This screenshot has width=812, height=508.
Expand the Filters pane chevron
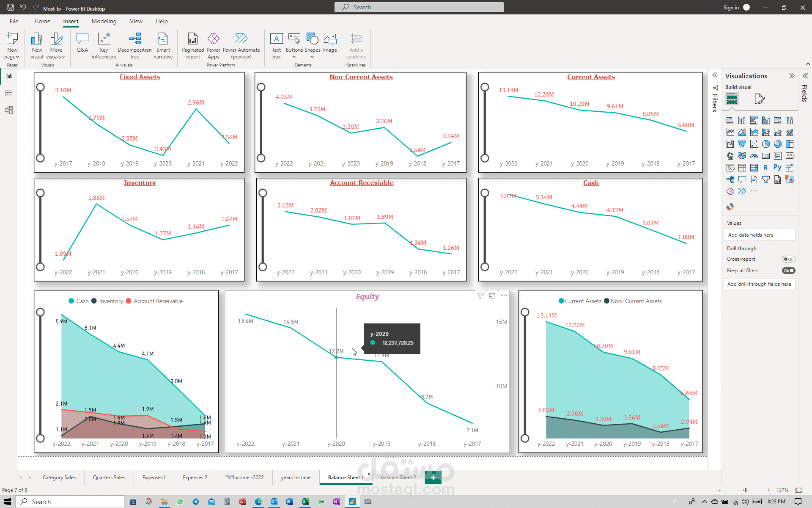pos(715,75)
